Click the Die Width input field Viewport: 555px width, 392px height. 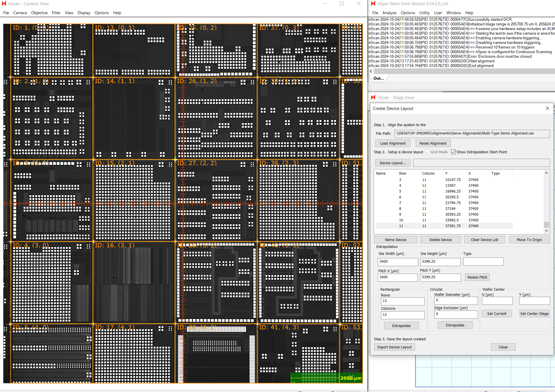[x=397, y=262]
